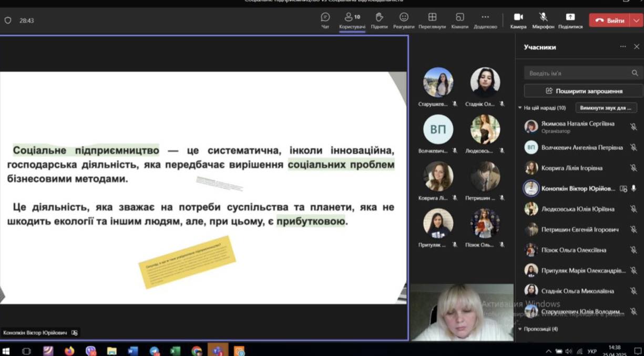The height and width of the screenshot is (356, 644).
Task: Open the Додатково more actions menu
Action: (485, 21)
